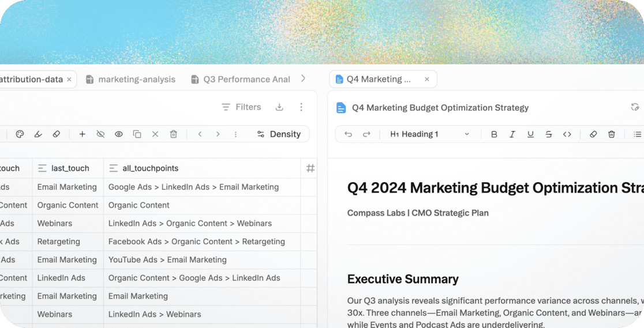Open table toolbar vertical dots menu
Viewport: 644px width, 328px height.
(236, 134)
